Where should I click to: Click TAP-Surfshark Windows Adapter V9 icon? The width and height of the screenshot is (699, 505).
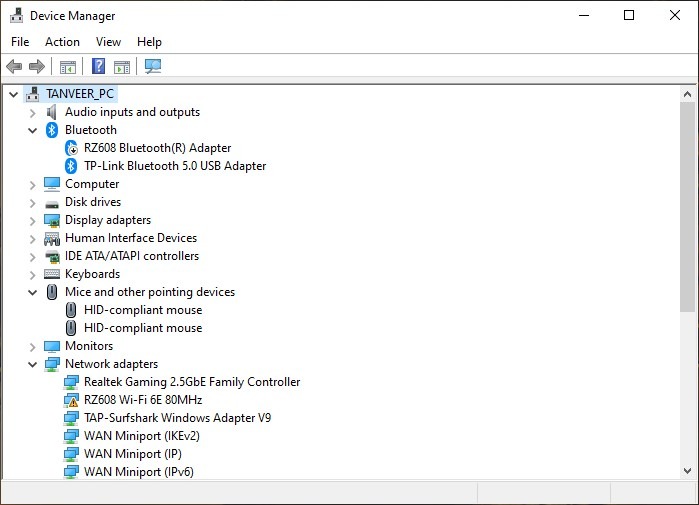click(71, 418)
